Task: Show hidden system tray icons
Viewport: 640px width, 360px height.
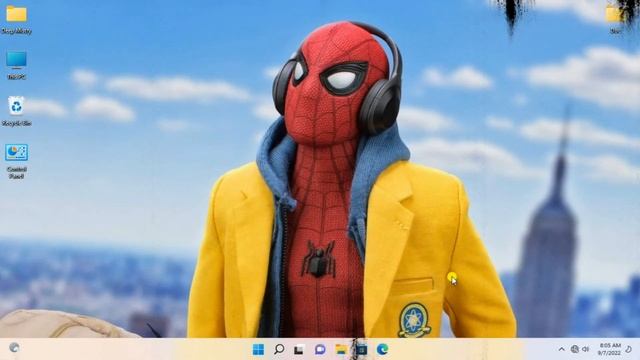Action: click(x=562, y=349)
